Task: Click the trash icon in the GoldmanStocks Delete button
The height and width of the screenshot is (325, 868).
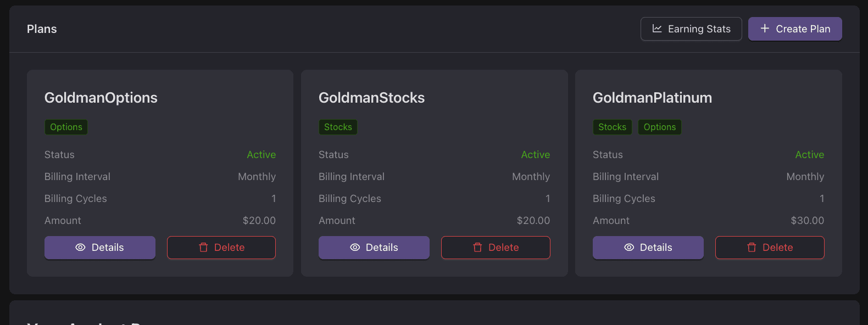Action: (x=477, y=248)
